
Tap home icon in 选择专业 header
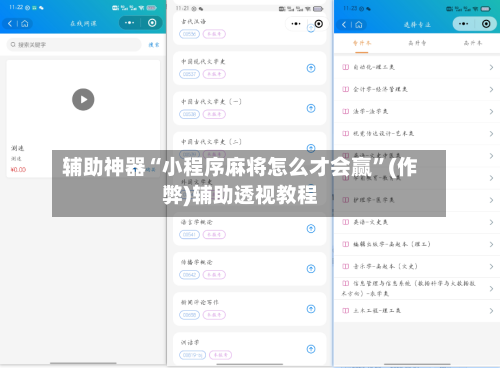[x=359, y=24]
